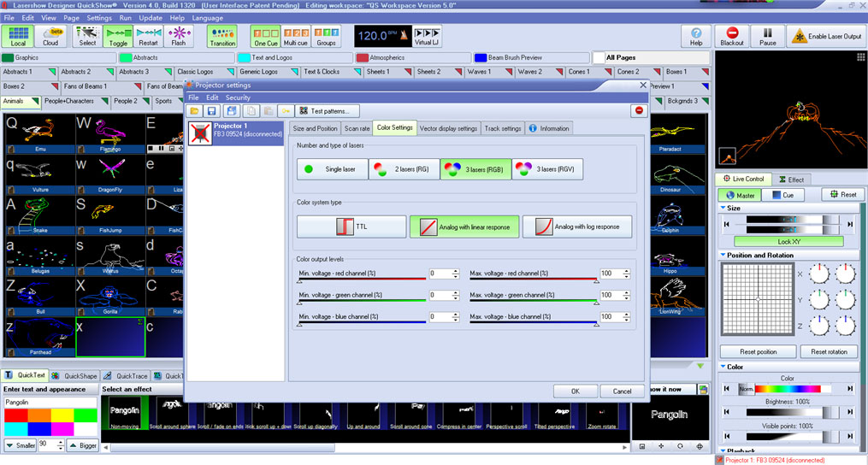Click the Pause toolbar icon
This screenshot has height=465, width=868.
click(767, 36)
